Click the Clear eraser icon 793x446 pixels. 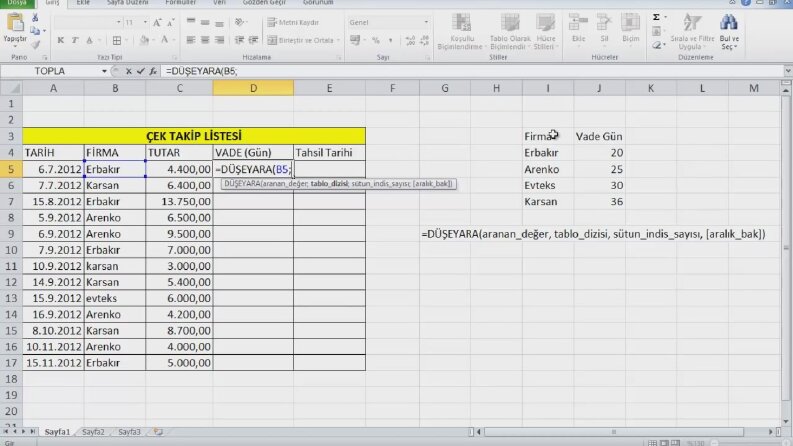point(656,45)
